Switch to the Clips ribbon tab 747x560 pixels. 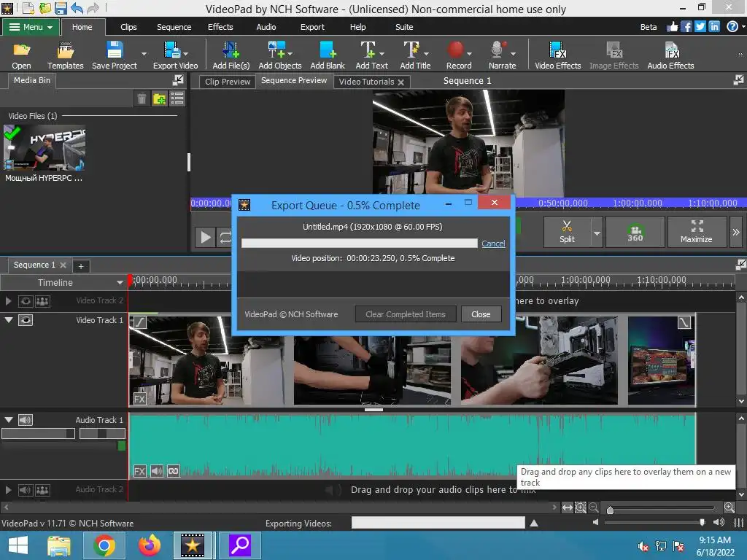pos(128,27)
